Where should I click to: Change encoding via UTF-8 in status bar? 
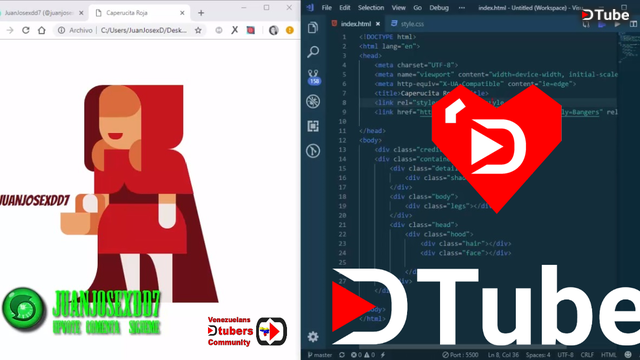click(565, 355)
